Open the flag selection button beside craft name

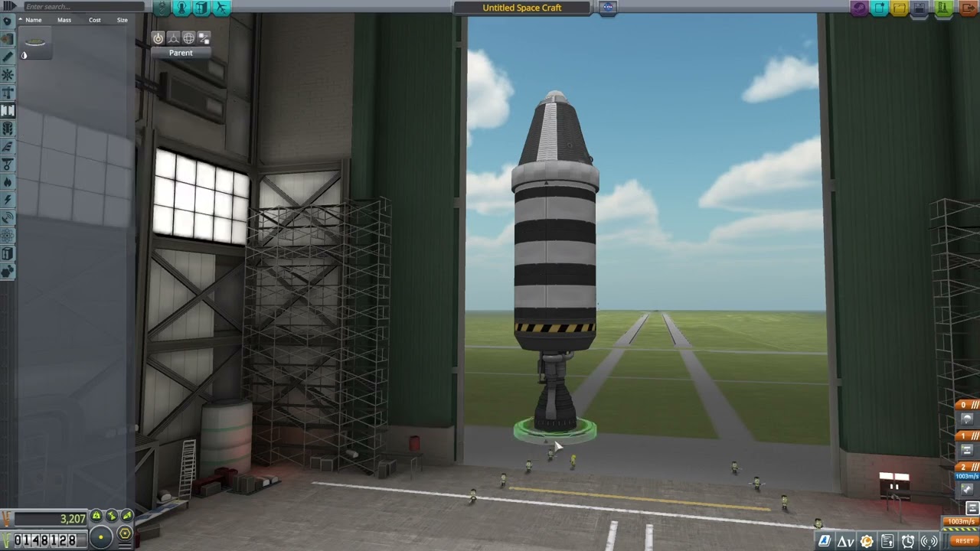[608, 8]
